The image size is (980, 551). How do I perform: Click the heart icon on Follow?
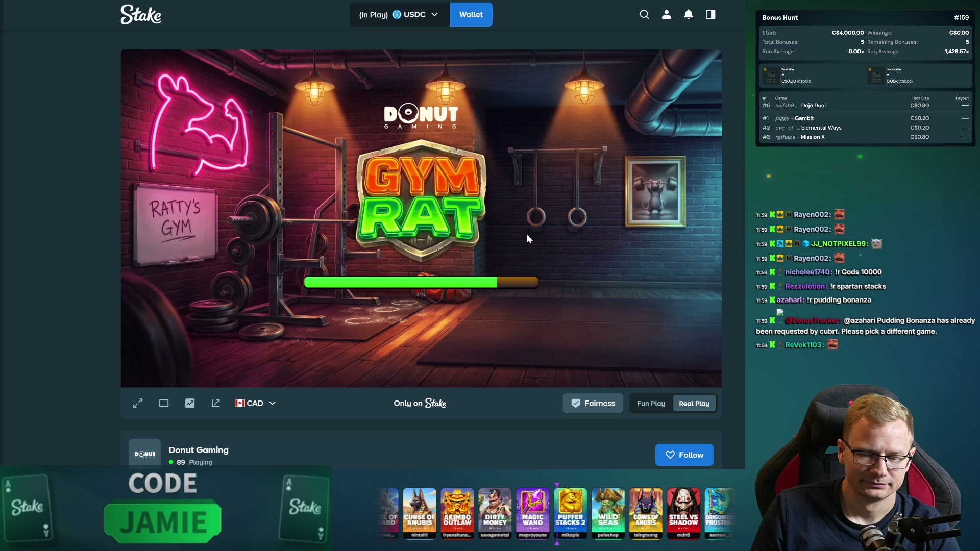670,455
